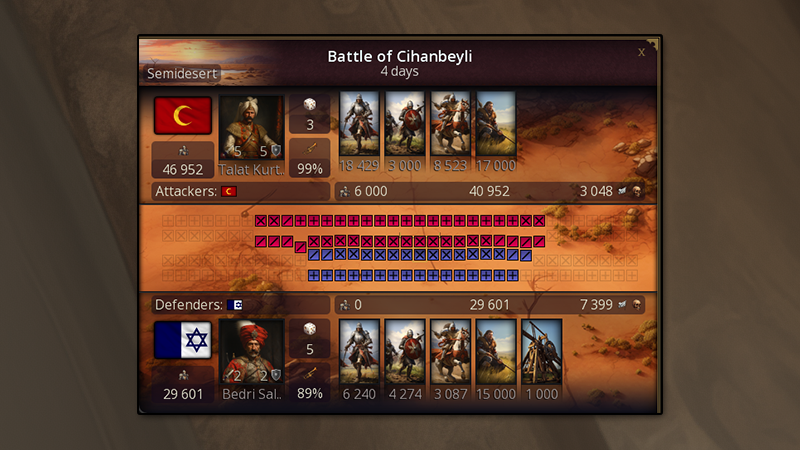Viewport: 800px width, 450px height.
Task: Select defender general Bedri Sal portrait
Action: [251, 352]
